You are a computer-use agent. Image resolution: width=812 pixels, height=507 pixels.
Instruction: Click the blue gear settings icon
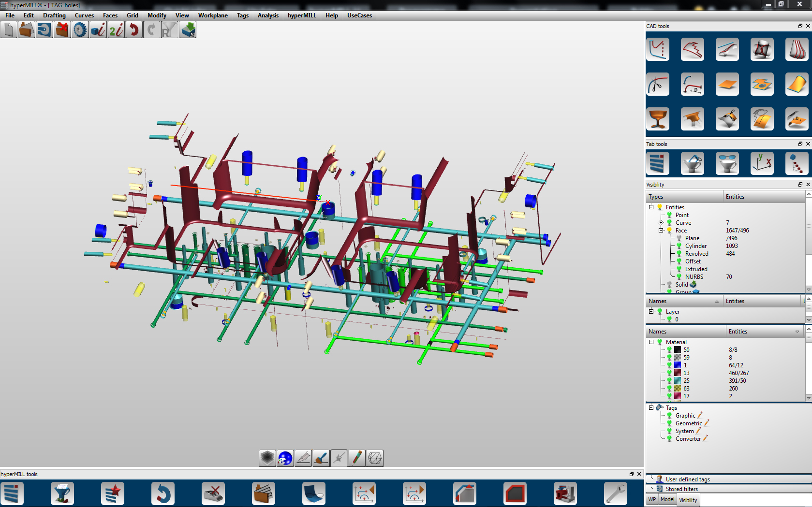coord(80,30)
